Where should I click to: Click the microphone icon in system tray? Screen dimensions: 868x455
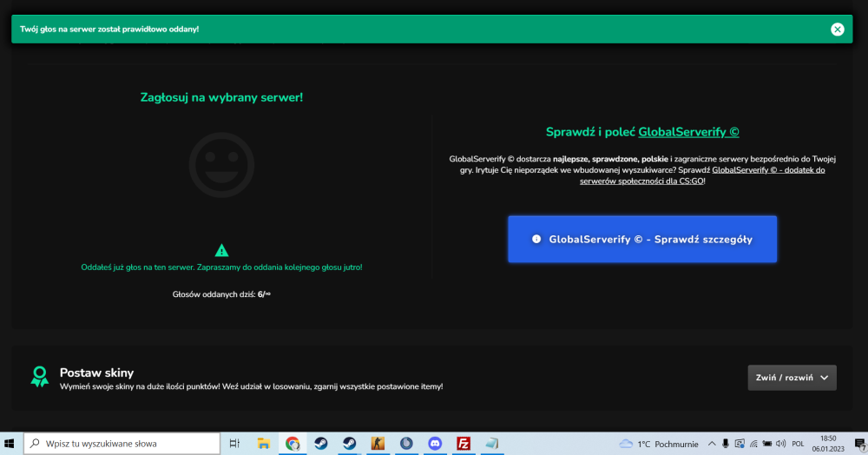tap(725, 444)
